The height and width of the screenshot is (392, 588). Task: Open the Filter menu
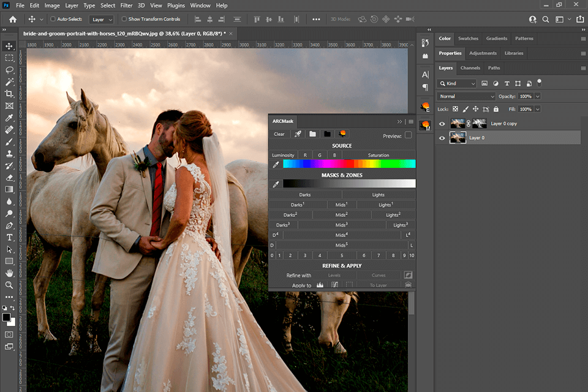tap(126, 6)
